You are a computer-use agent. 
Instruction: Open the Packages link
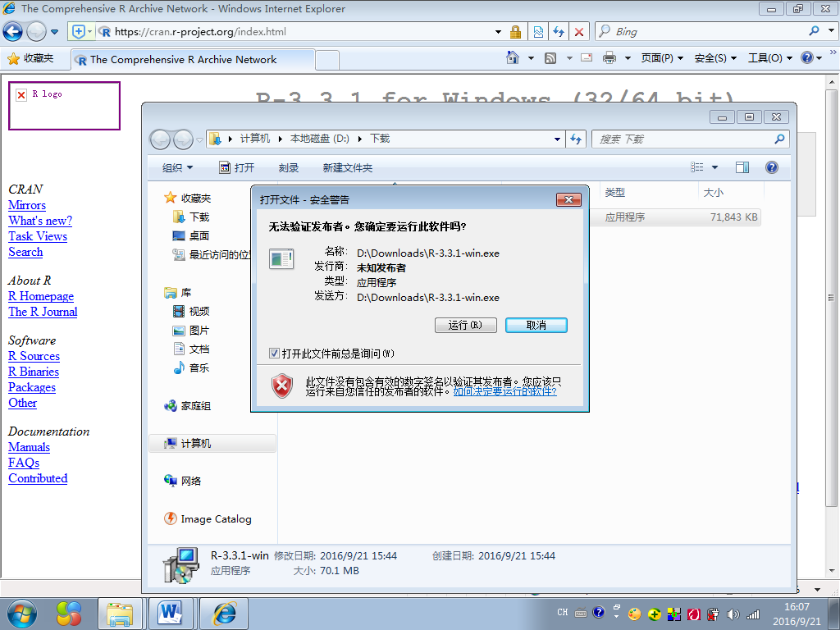point(32,387)
